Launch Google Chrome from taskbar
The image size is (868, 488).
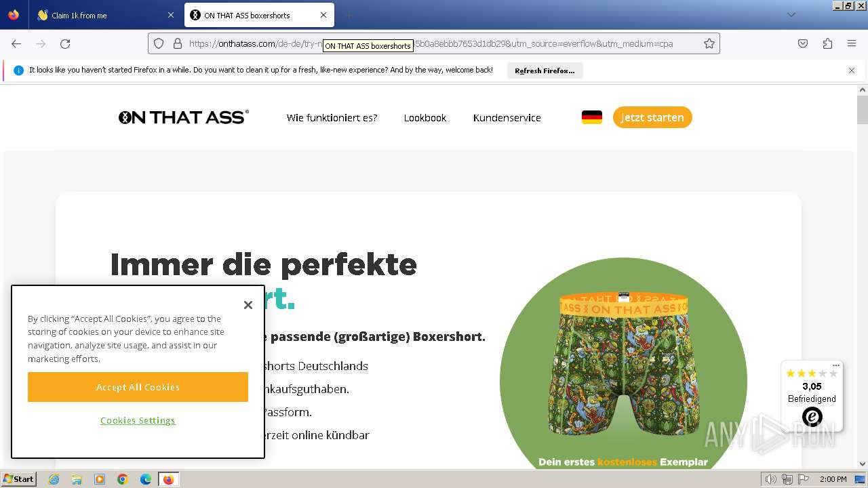point(123,479)
